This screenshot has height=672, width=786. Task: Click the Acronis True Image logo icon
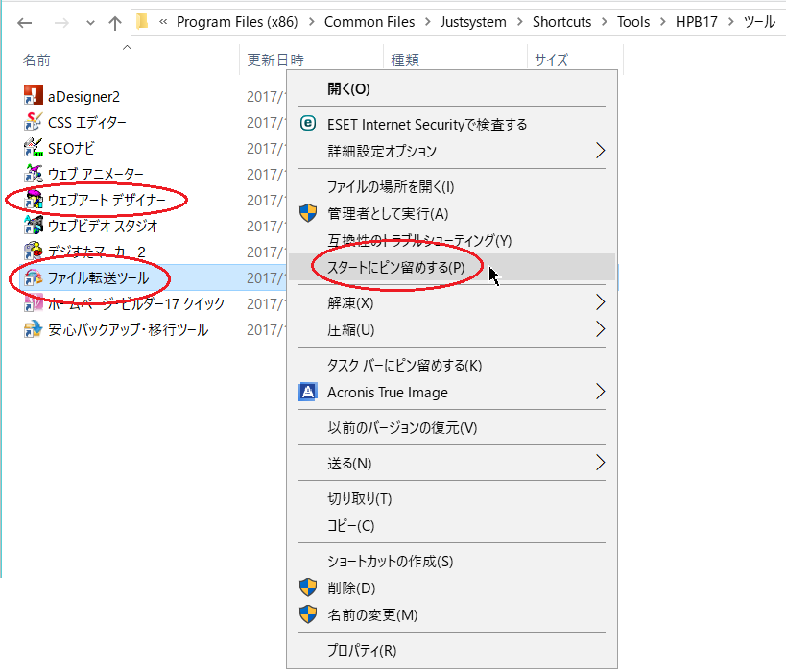click(x=308, y=391)
